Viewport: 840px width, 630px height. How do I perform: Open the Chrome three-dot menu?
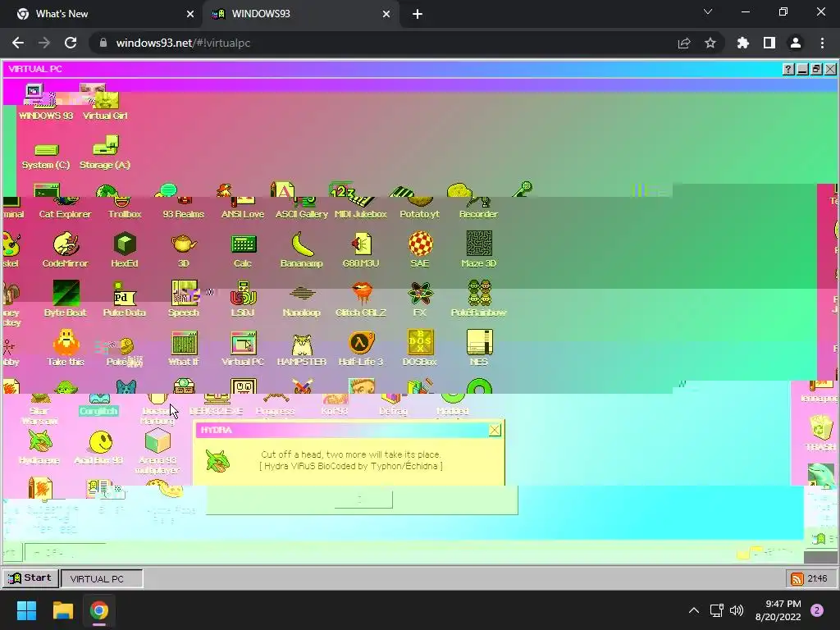tap(822, 43)
